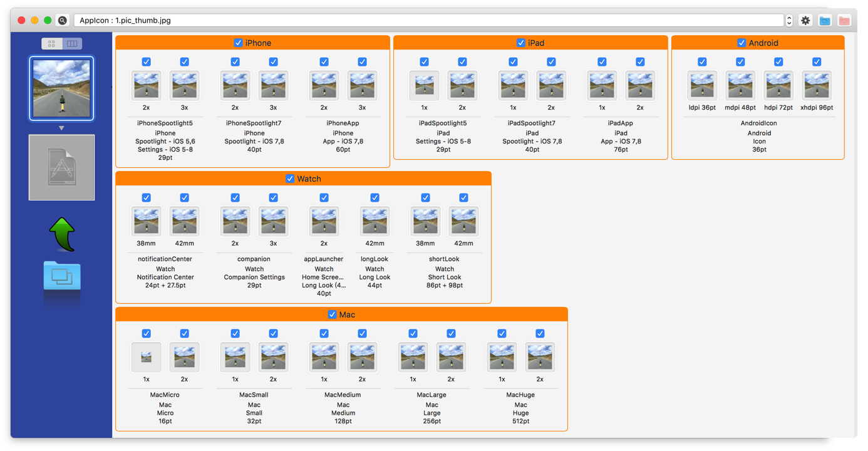Select the Watch companion 3x icon preview

coord(273,221)
